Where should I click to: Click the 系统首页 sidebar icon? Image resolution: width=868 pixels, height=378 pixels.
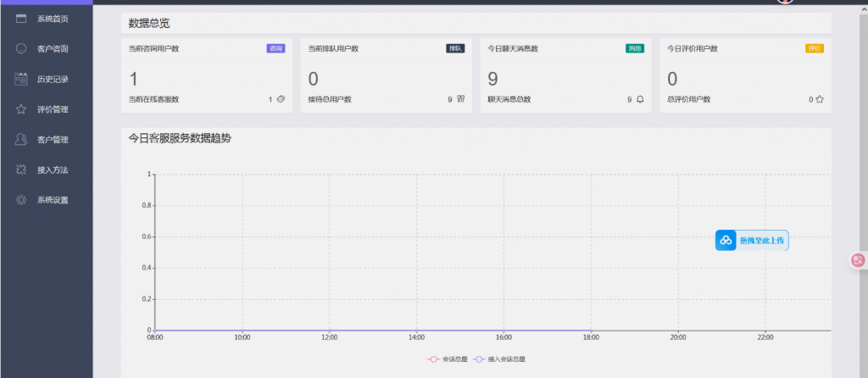[21, 19]
